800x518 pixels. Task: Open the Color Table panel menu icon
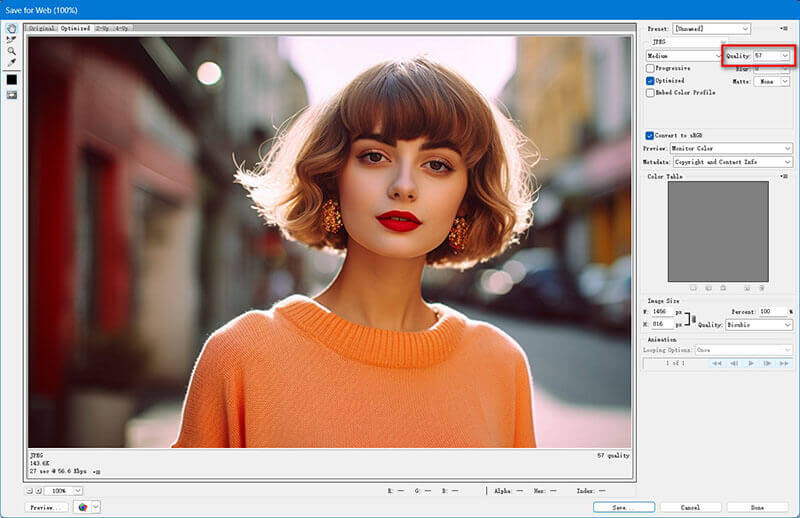pyautogui.click(x=783, y=176)
